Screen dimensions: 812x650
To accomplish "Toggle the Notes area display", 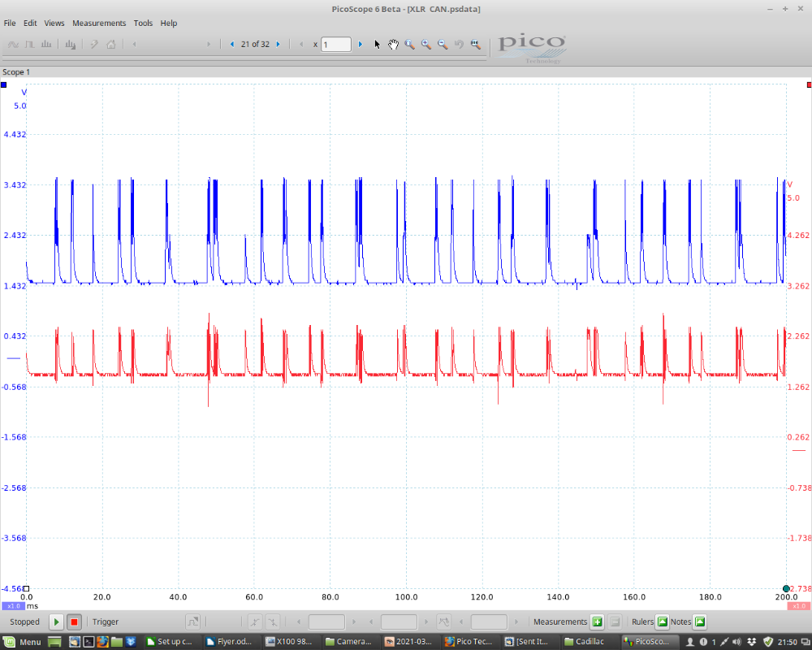I will (x=699, y=622).
